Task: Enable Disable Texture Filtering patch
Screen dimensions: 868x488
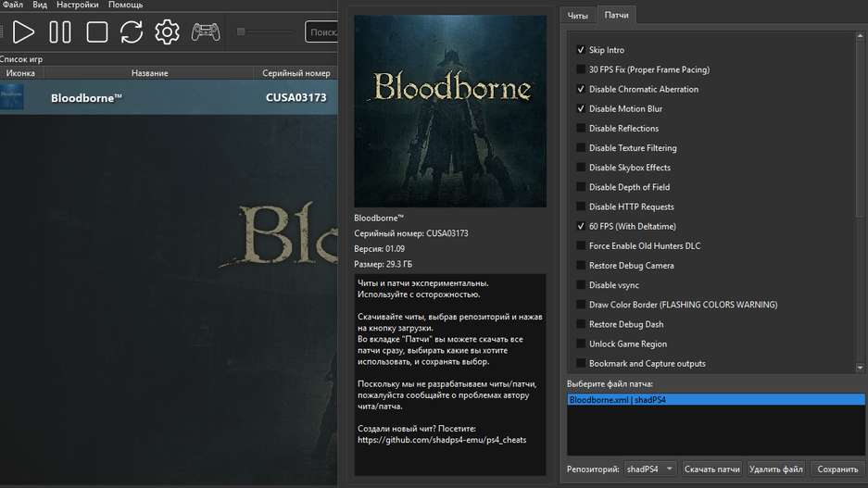Action: pyautogui.click(x=581, y=148)
